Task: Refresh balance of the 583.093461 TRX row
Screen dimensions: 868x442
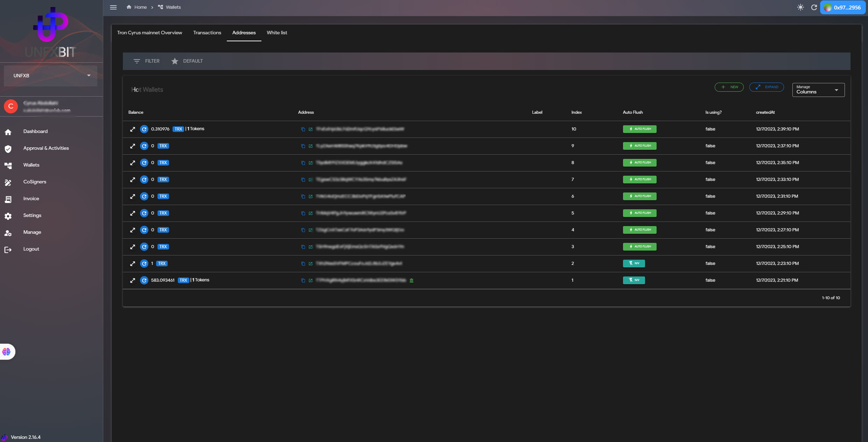Action: pos(144,280)
